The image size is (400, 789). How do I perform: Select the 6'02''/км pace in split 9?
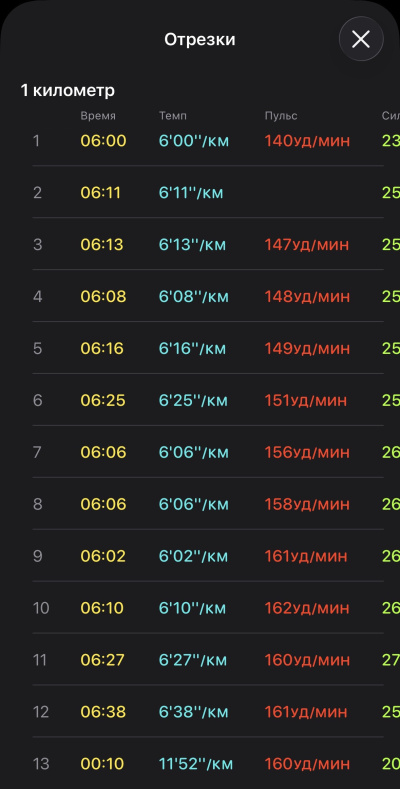194,557
